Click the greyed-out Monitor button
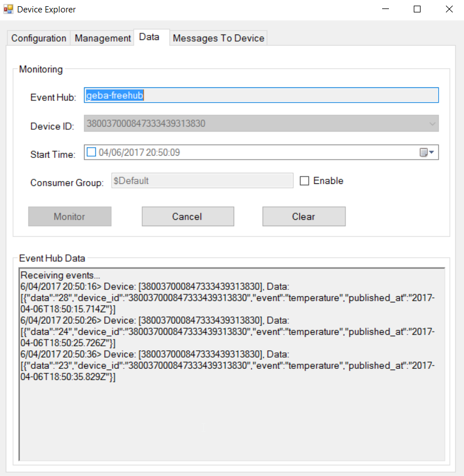 [x=69, y=217]
